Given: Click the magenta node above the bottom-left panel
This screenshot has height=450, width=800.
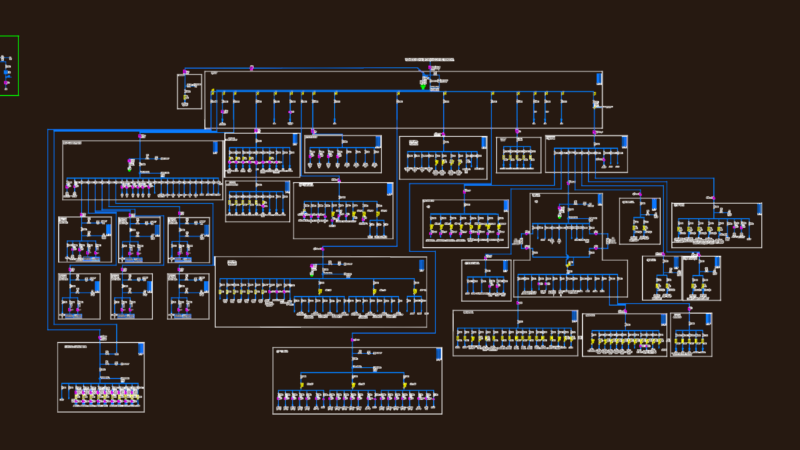Looking at the screenshot, I should (101, 338).
